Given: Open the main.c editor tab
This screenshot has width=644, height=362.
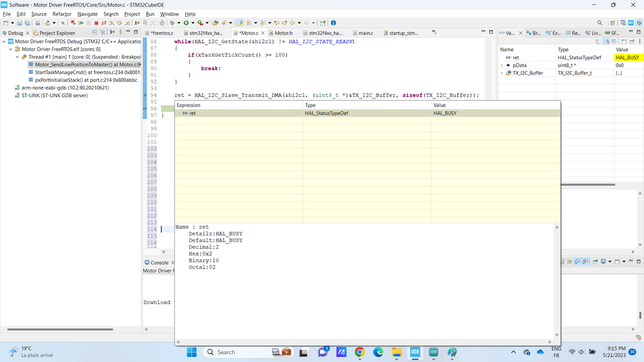Looking at the screenshot, I should click(366, 33).
